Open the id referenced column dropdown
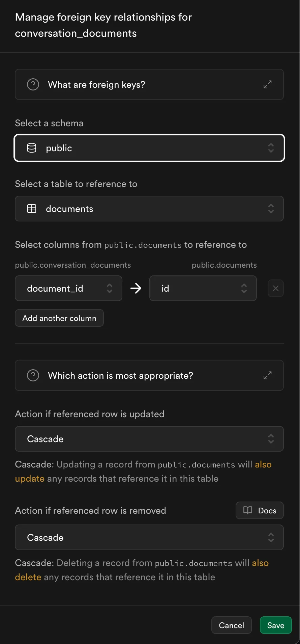300x644 pixels. (203, 288)
